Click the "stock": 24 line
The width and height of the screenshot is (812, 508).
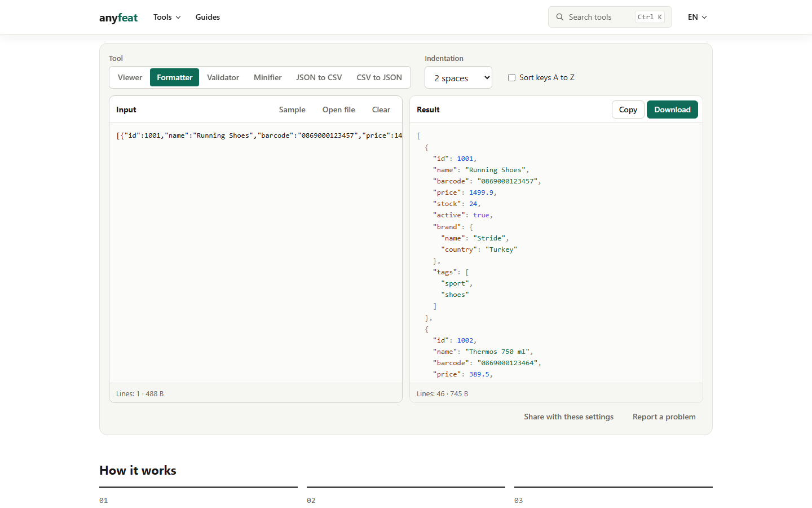(x=457, y=204)
